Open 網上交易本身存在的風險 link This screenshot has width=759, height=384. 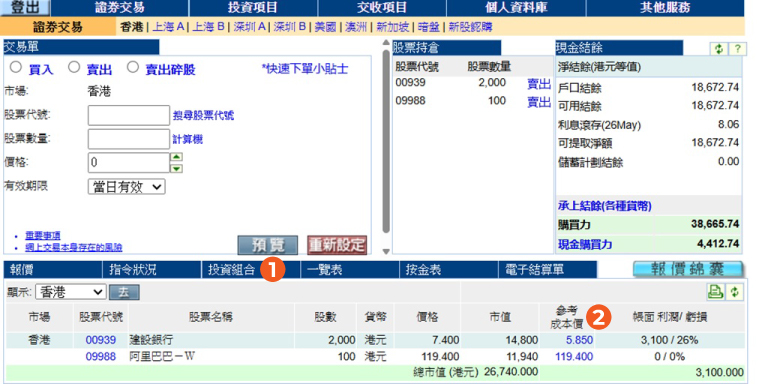point(74,247)
